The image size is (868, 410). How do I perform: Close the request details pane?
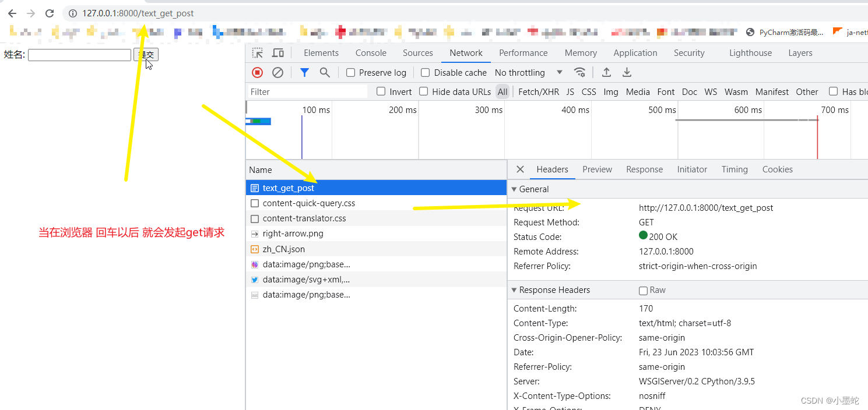(x=520, y=169)
